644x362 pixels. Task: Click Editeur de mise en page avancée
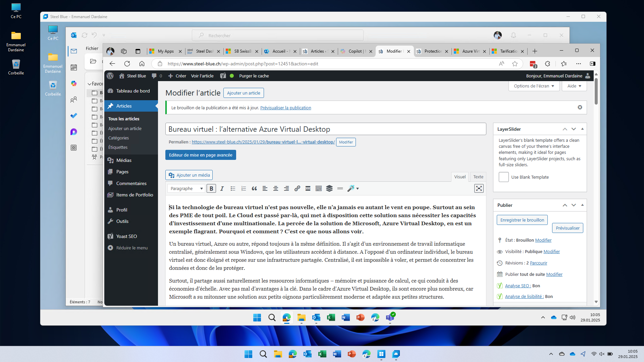click(201, 155)
